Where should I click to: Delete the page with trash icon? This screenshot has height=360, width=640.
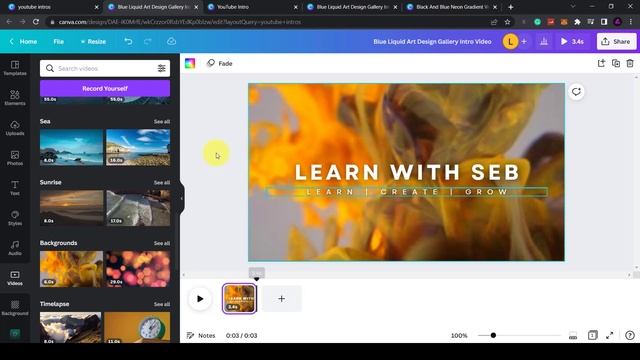point(630,63)
